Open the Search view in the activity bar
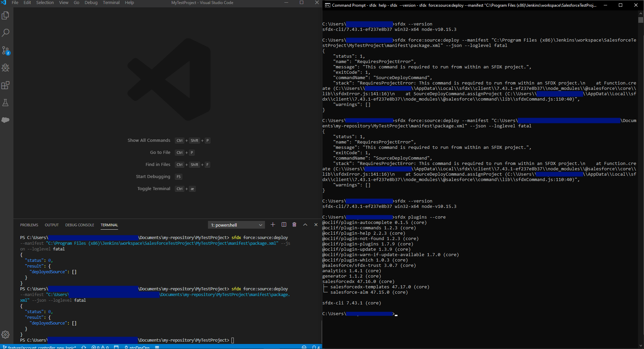Screen dimensions: 644x349 point(6,33)
